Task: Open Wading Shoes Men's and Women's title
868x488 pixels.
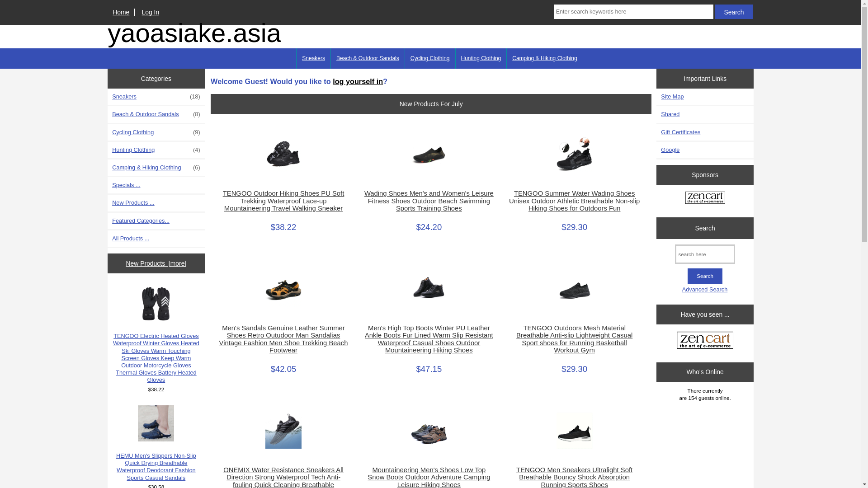Action: click(x=429, y=201)
